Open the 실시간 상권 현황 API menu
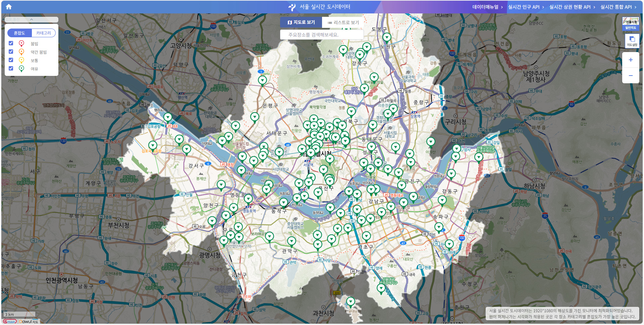644x325 pixels. tap(572, 7)
